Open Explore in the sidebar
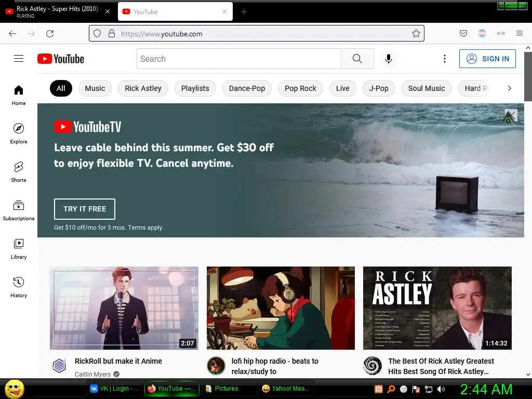 (x=19, y=134)
